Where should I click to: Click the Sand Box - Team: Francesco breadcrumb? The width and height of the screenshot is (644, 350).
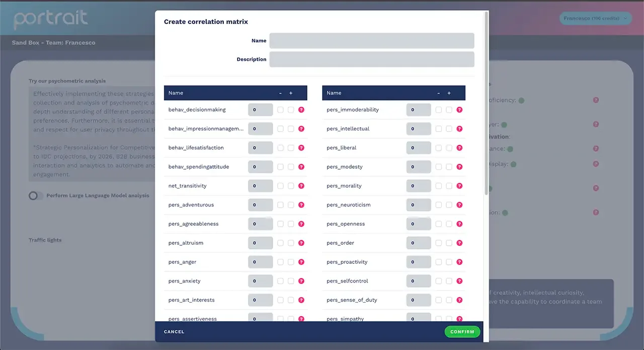[53, 43]
